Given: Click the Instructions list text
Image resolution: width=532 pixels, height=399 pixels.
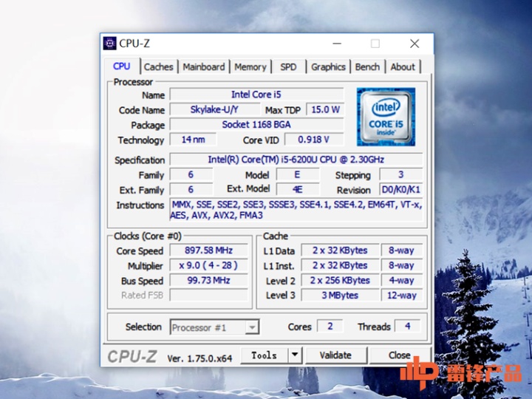Looking at the screenshot, I should (x=296, y=210).
